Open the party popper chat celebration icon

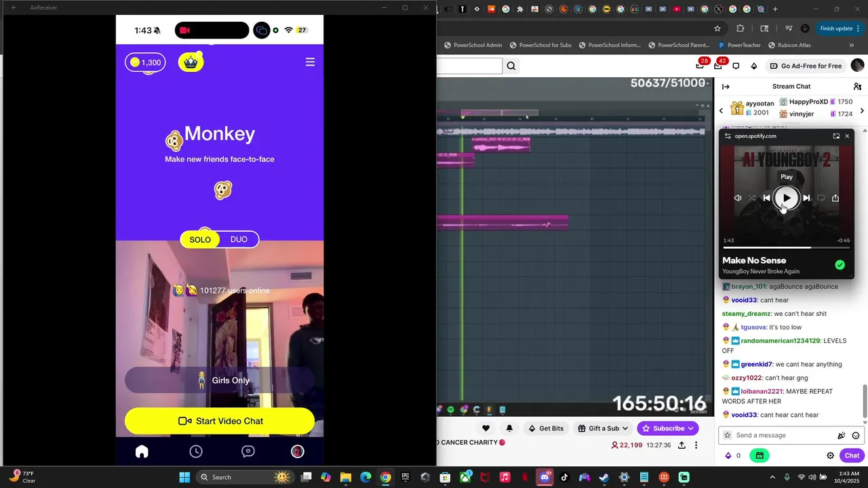(842, 436)
